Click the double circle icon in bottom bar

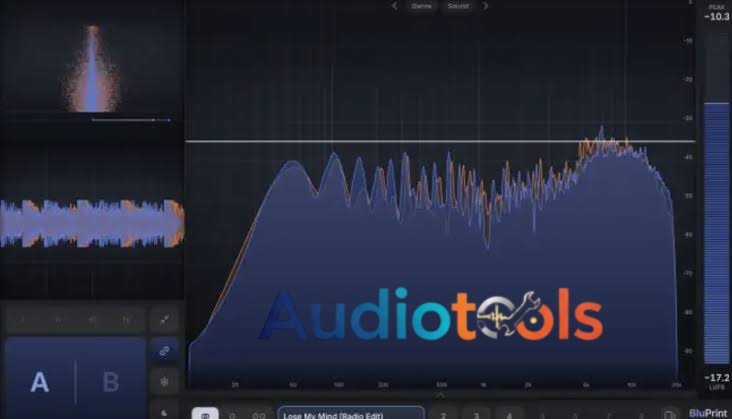tap(259, 415)
